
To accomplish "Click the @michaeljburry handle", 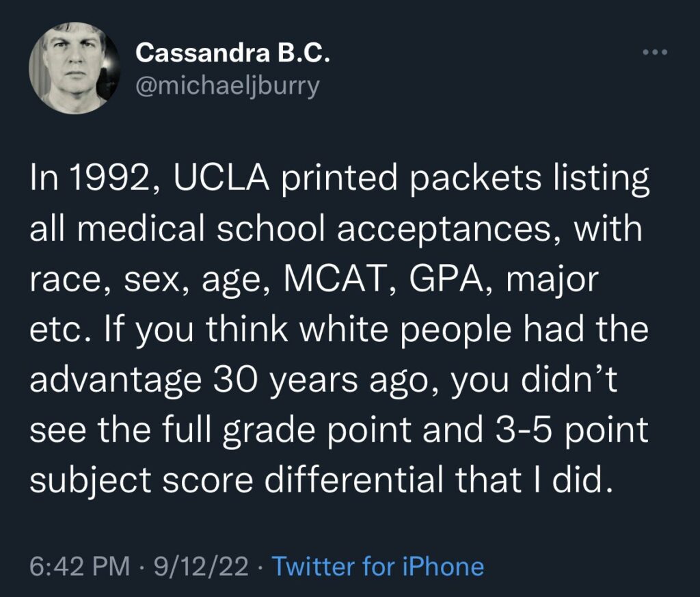I will tap(228, 88).
